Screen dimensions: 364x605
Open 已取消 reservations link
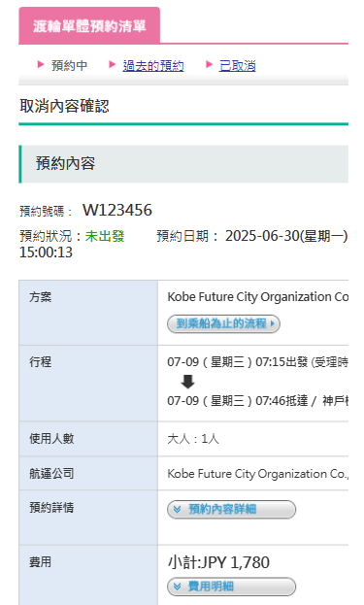point(237,65)
